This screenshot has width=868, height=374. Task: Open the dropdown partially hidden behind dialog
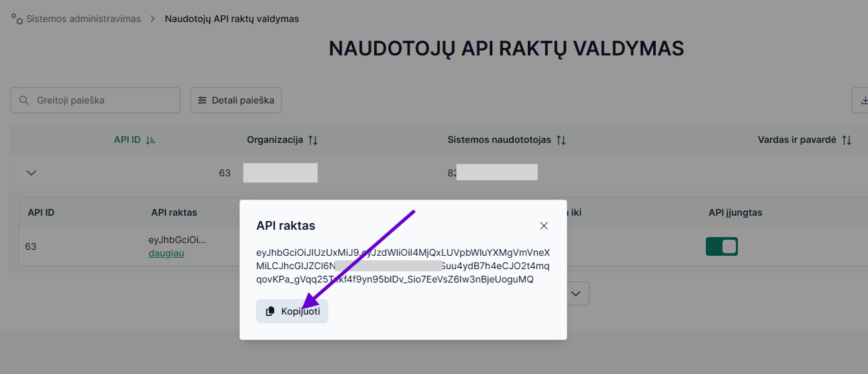pyautogui.click(x=578, y=293)
